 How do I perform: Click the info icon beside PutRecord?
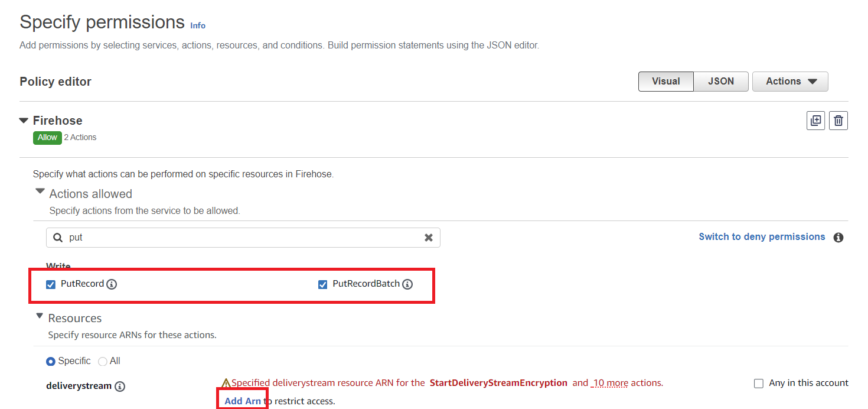coord(112,284)
